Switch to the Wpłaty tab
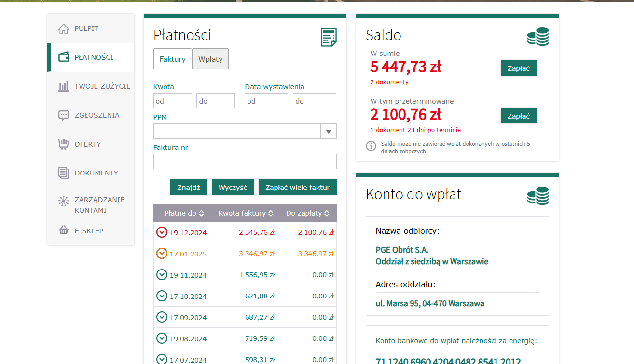This screenshot has width=634, height=364. (210, 59)
